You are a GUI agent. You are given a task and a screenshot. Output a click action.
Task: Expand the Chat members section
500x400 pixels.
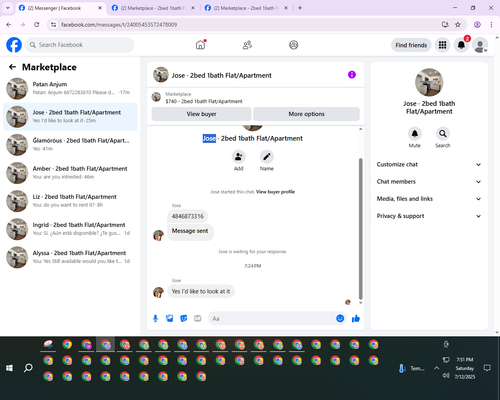(429, 182)
